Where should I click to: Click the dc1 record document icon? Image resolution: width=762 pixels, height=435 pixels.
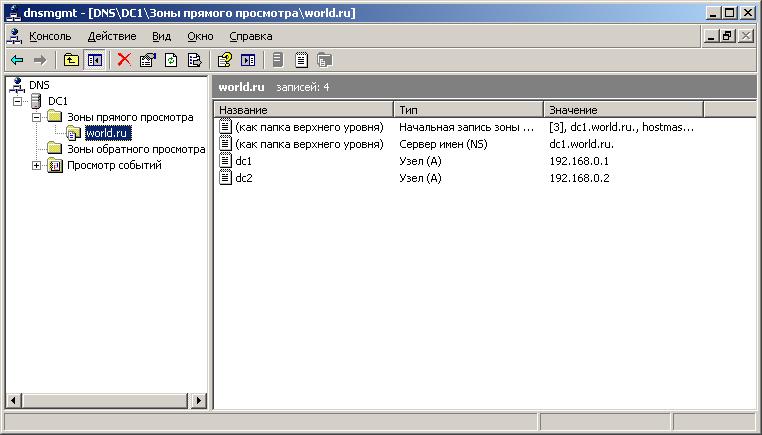(x=225, y=161)
